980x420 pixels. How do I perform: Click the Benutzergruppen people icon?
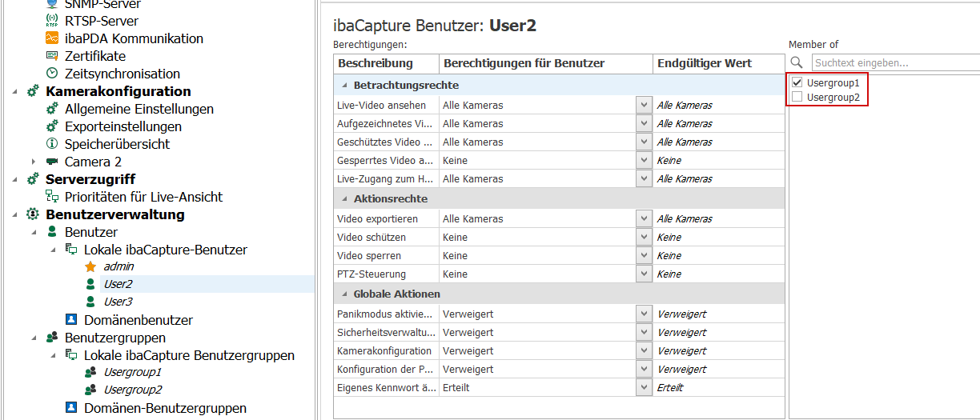click(52, 338)
